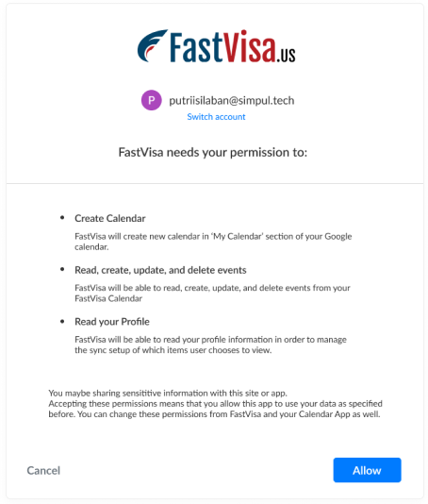Click the events permission description text
Image resolution: width=428 pixels, height=504 pixels.
point(212,294)
